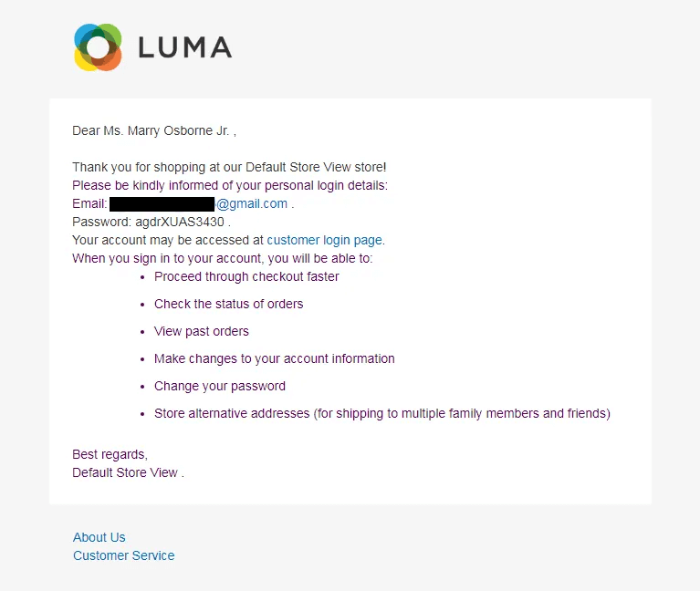Image resolution: width=700 pixels, height=591 pixels.
Task: Click the LUMA wordmark text
Action: pos(185,47)
